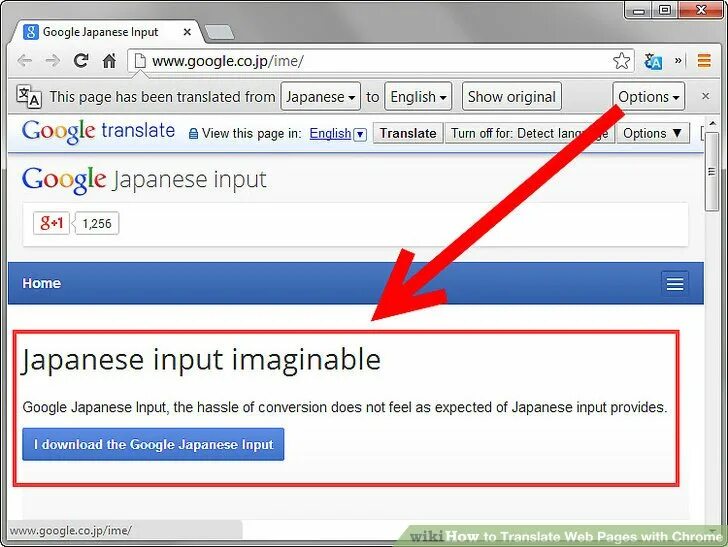Open the Home navigation item
Viewport: 728px width, 547px height.
click(x=41, y=283)
